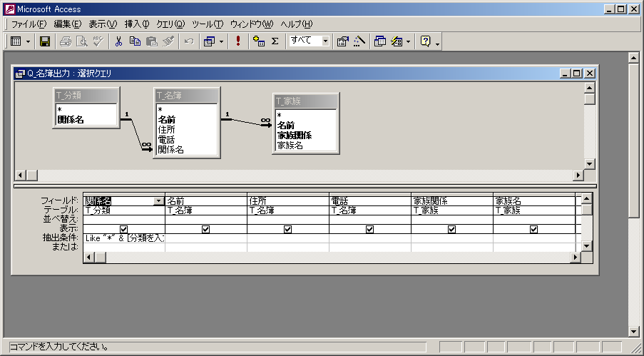Open toolbar options arrow after Help
Screen dimensions: 644x356
[437, 43]
